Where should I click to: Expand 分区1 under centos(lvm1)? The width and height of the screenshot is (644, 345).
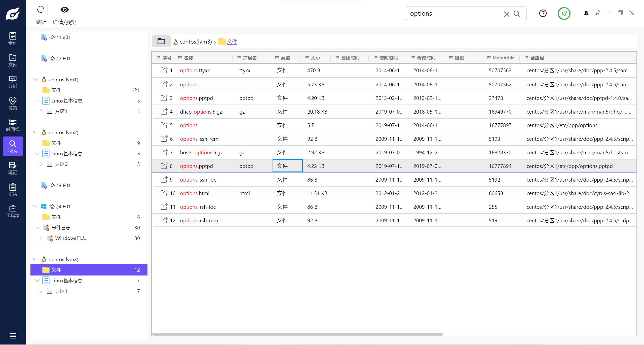tap(41, 111)
